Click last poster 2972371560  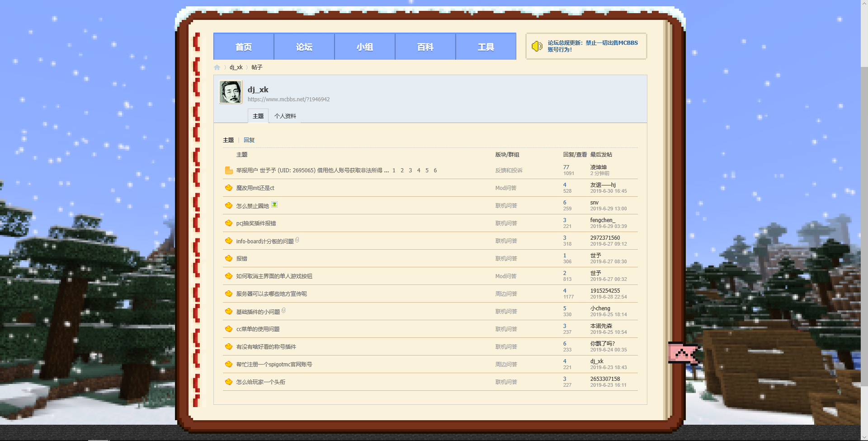tap(605, 238)
